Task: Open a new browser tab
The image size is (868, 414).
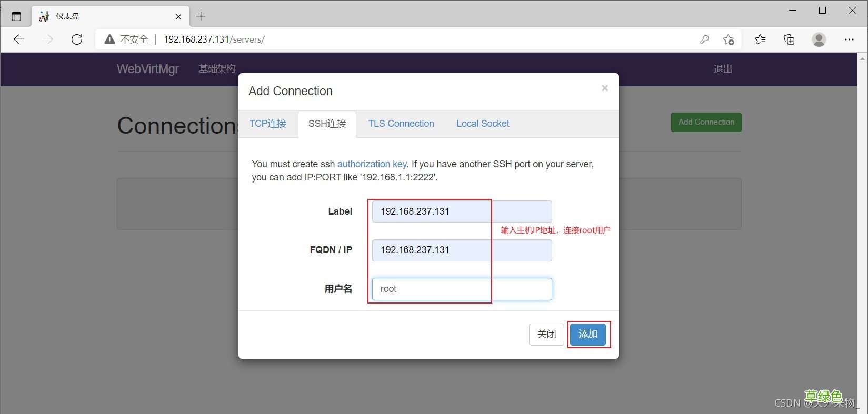Action: coord(201,16)
